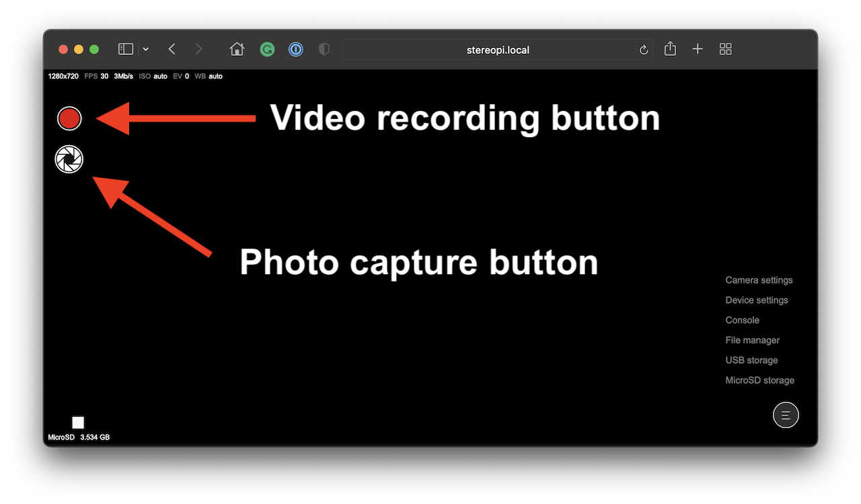
Task: Click the stereopi.local address bar
Action: [x=497, y=50]
